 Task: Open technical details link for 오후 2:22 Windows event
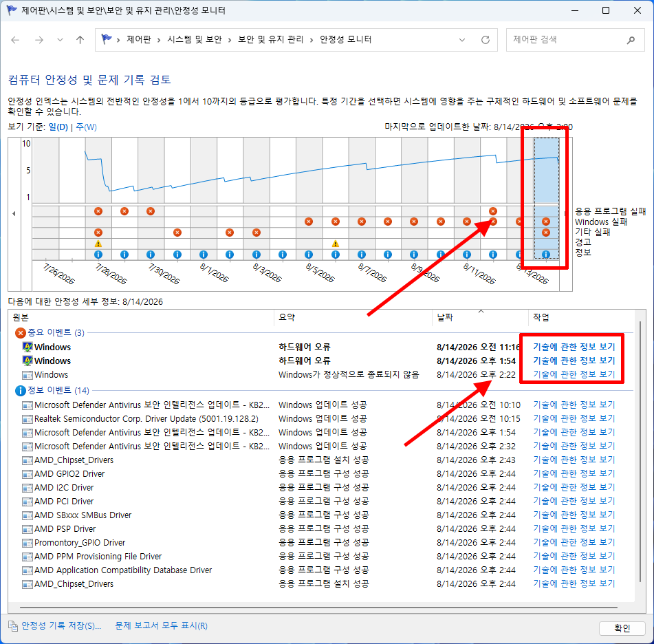click(574, 374)
